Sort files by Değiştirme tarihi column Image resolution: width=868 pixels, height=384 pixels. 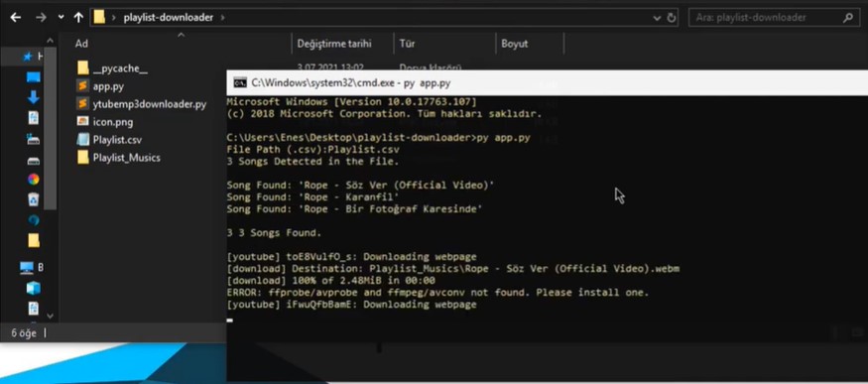click(x=334, y=44)
